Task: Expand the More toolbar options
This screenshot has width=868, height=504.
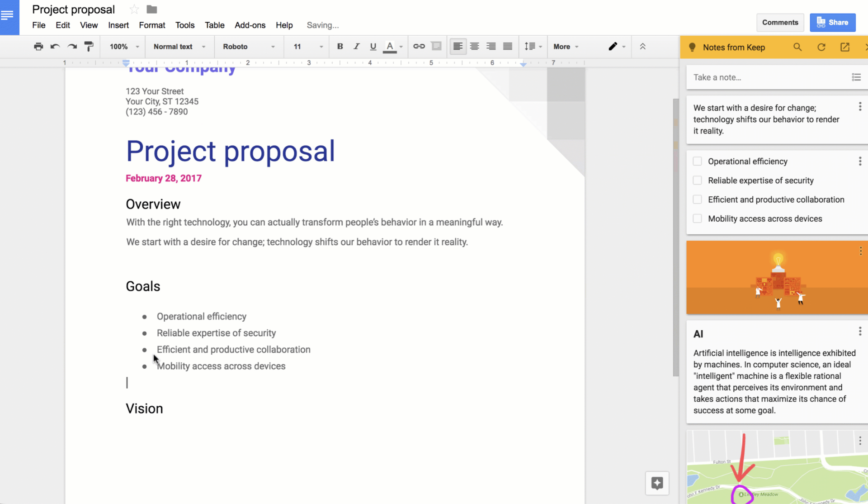Action: click(x=566, y=47)
